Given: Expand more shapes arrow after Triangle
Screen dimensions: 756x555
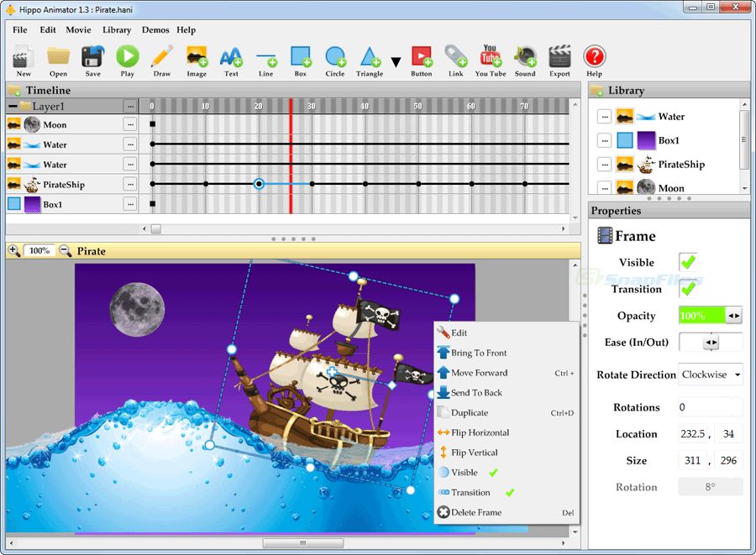Looking at the screenshot, I should [396, 62].
